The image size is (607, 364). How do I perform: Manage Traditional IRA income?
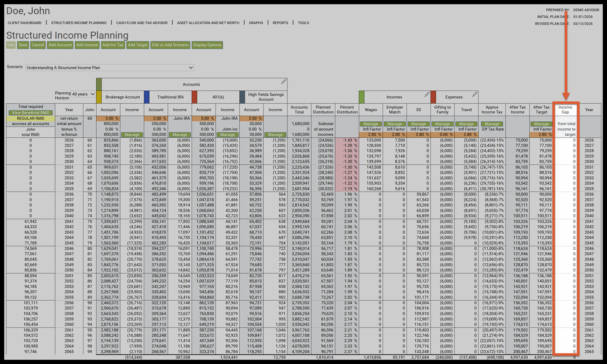(179, 135)
